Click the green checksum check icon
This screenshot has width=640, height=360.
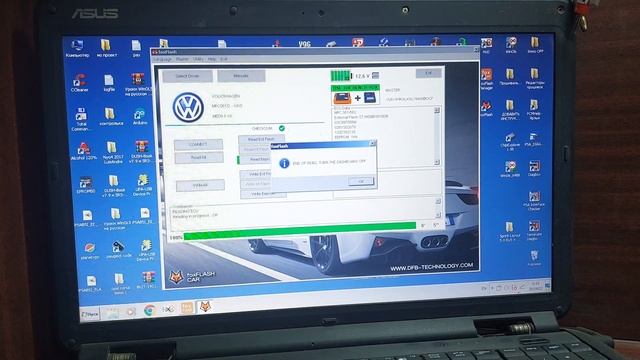click(282, 128)
